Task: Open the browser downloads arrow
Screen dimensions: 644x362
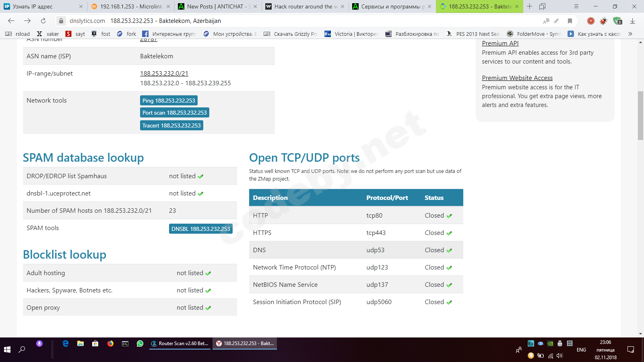Action: coord(632,21)
